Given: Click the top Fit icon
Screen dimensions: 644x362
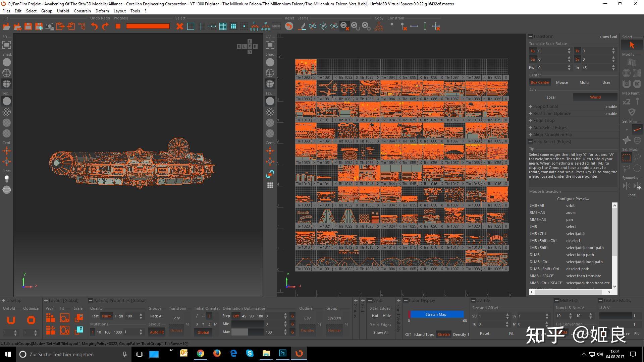Looking at the screenshot, I should click(x=65, y=317).
